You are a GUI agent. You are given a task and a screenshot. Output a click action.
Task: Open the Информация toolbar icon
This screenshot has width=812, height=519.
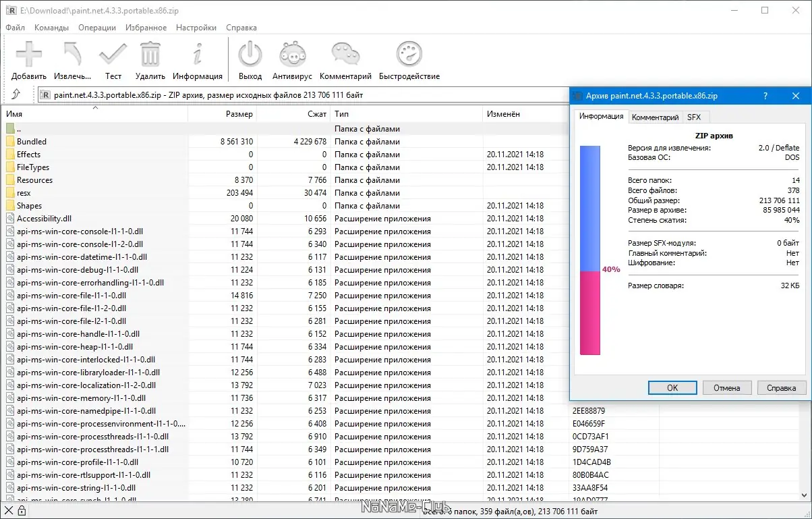198,54
